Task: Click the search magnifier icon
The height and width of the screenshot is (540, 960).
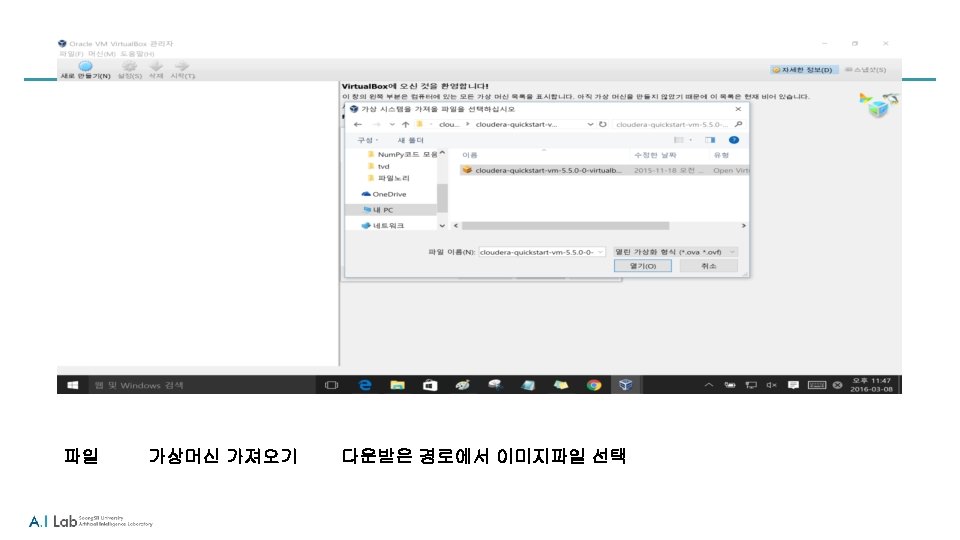Action: click(x=738, y=124)
